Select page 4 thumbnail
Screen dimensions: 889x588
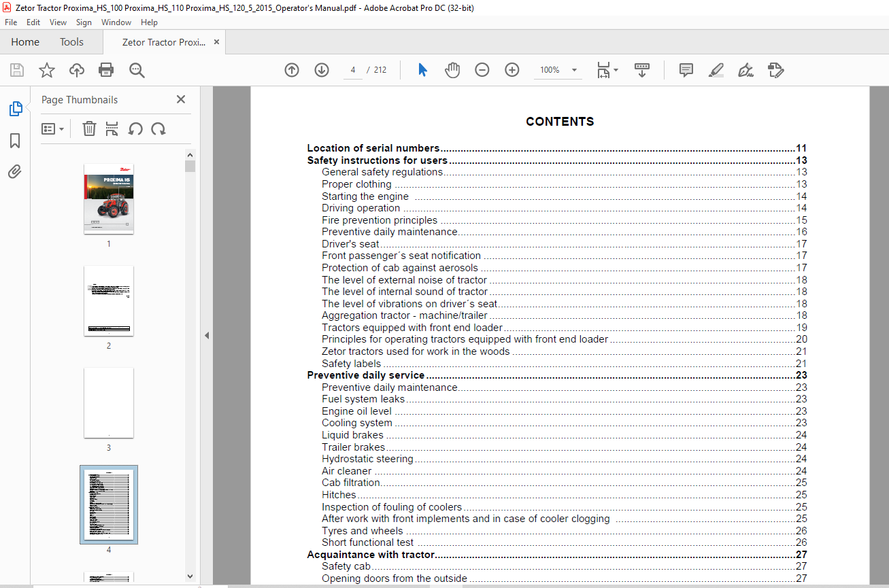coord(109,504)
